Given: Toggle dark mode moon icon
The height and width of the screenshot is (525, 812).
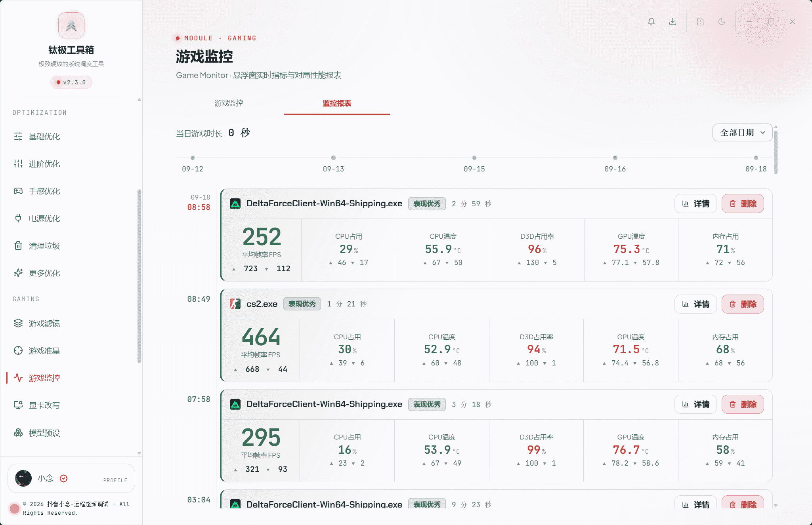Looking at the screenshot, I should (722, 22).
